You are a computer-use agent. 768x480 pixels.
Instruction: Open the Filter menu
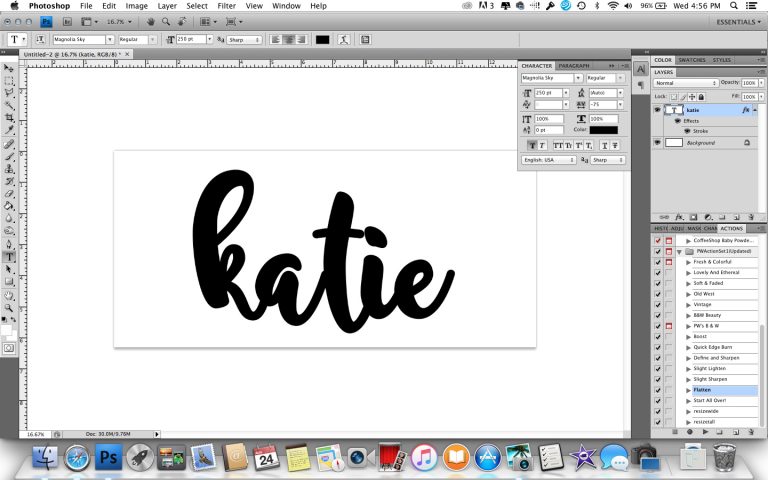coord(227,6)
